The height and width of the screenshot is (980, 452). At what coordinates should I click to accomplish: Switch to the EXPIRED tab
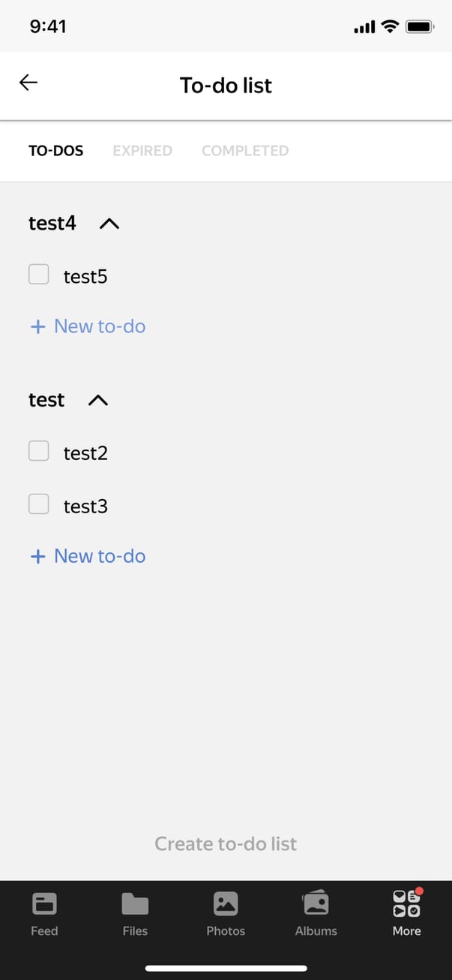coord(142,151)
